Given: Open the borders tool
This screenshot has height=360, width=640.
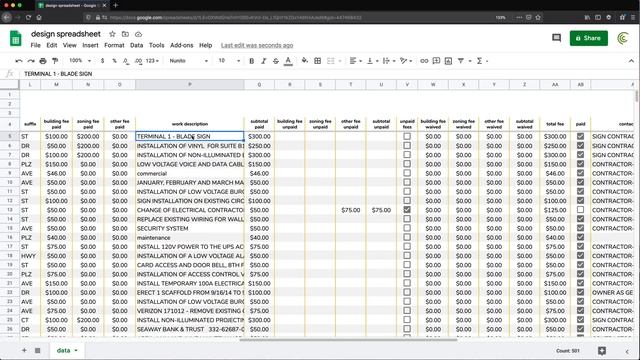Looking at the screenshot, I should click(x=318, y=61).
